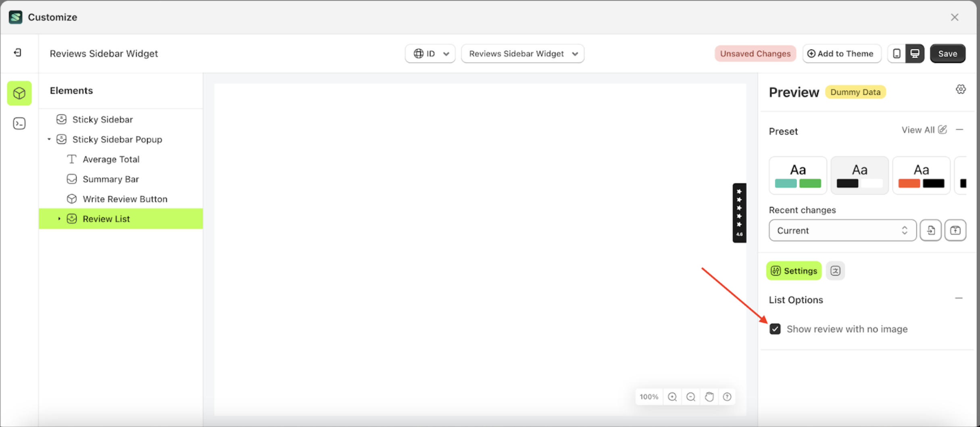Open the Reviews Sidebar Widget dropdown
The height and width of the screenshot is (427, 980).
(522, 53)
